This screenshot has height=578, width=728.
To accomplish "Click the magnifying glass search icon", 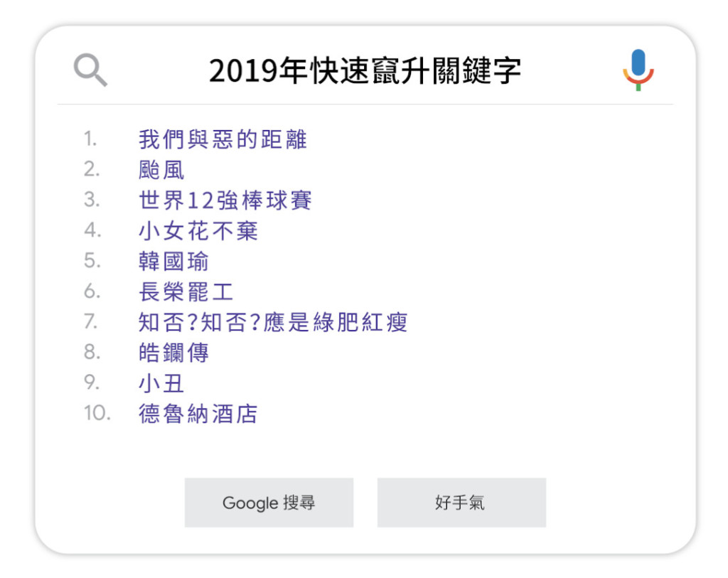I will pos(90,71).
